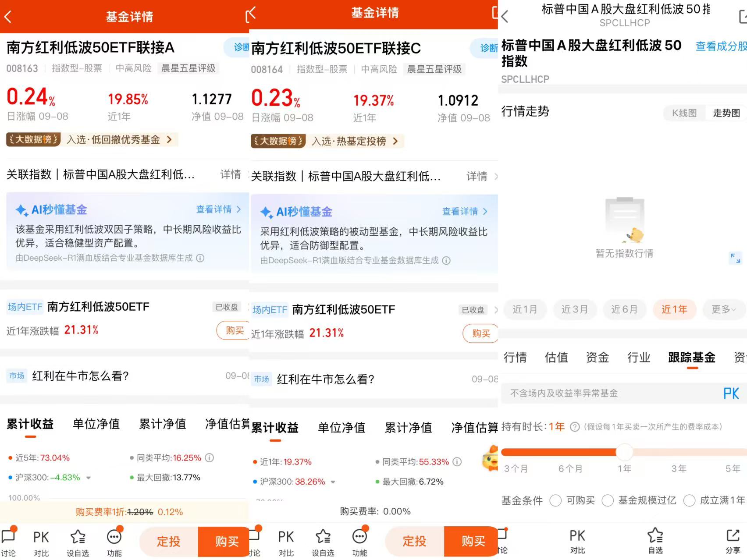Click the holding duration slider handle
747x560 pixels.
[x=624, y=452]
